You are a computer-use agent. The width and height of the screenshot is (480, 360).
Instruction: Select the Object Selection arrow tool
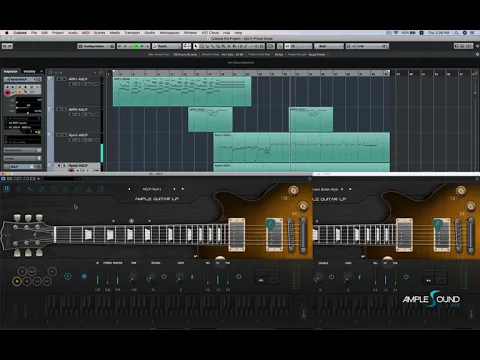(x=196, y=46)
